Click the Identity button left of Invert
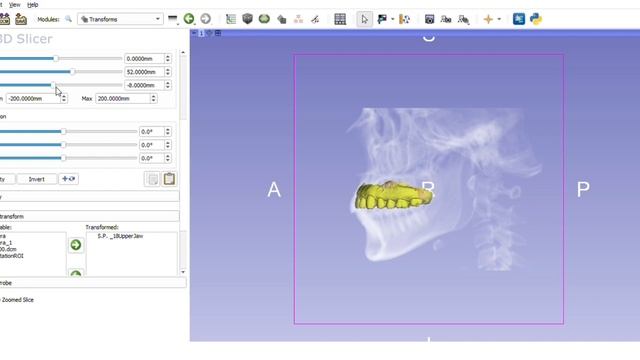The image size is (640, 360). [x=7, y=179]
